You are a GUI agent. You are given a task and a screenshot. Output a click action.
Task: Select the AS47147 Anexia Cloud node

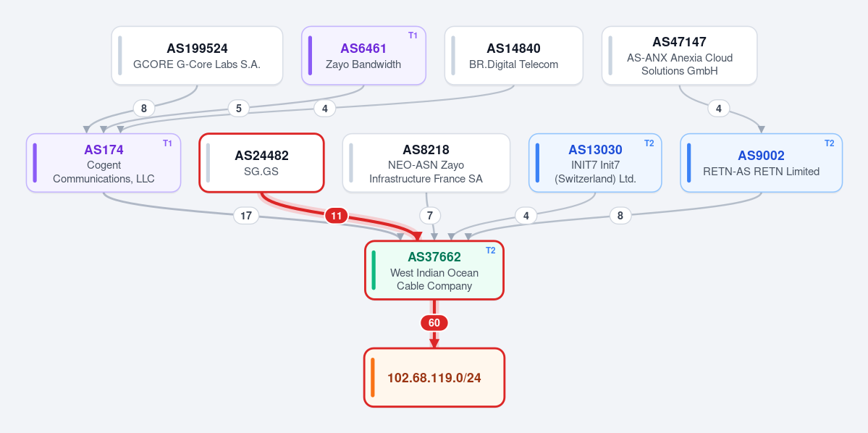(x=679, y=55)
